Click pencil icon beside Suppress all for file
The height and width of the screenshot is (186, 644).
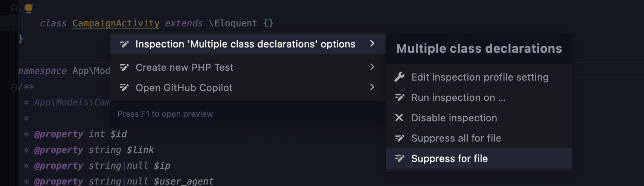(x=400, y=138)
